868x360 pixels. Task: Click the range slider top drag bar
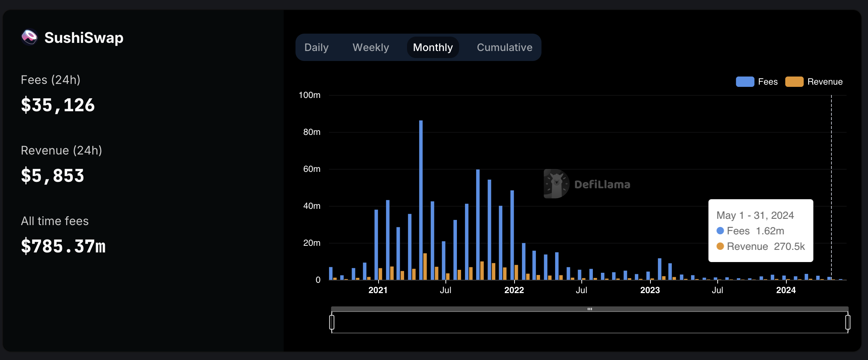pyautogui.click(x=590, y=309)
